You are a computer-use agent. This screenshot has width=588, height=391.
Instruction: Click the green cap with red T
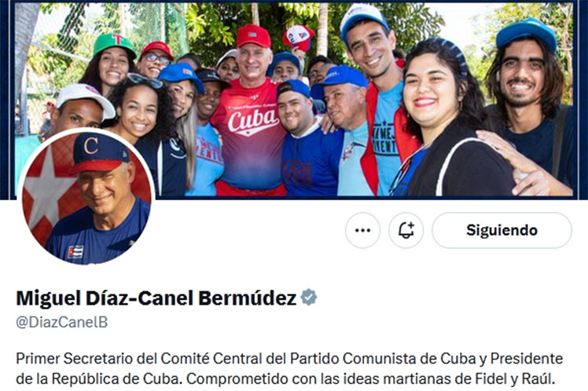[114, 43]
